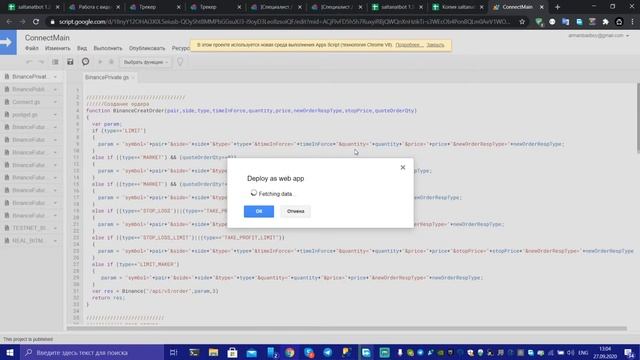
Task: Open Google Chrome from the taskbar
Action: tap(290, 352)
